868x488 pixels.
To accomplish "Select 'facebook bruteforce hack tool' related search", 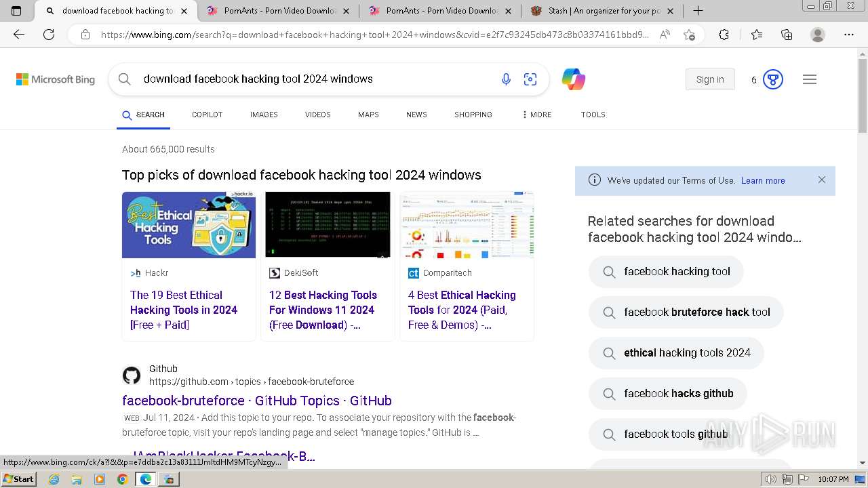I will [x=686, y=312].
